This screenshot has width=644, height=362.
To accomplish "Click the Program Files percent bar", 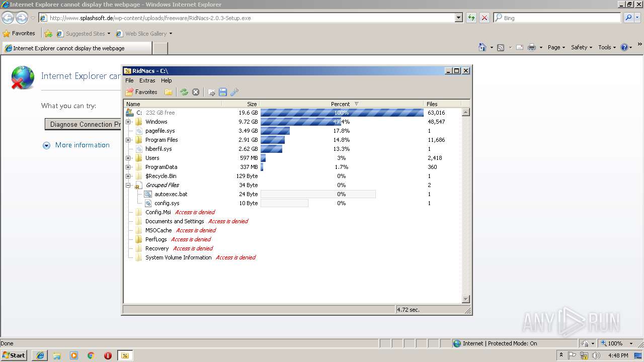I will coord(273,140).
